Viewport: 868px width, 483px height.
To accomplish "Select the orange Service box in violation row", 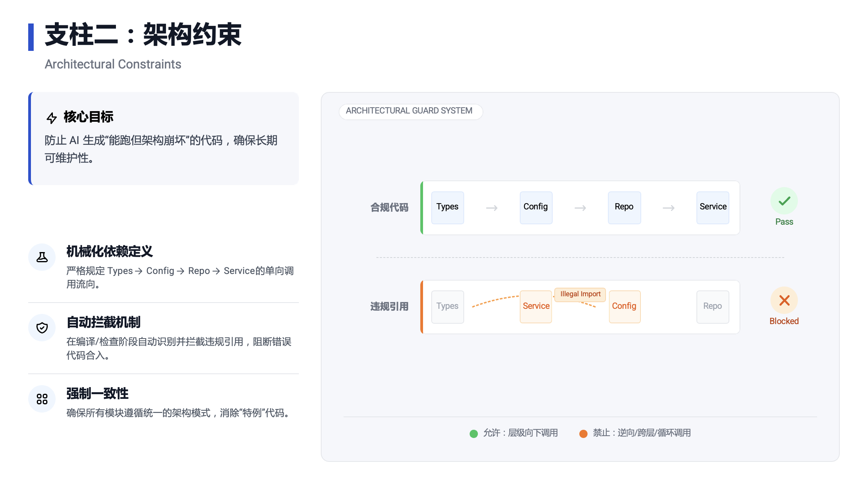I will [536, 306].
